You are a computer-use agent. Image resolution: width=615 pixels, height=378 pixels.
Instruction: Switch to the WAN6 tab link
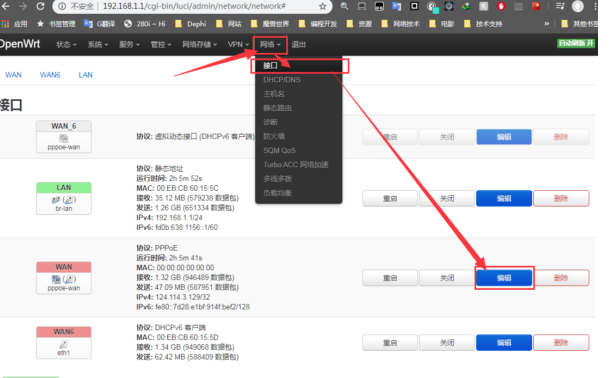50,75
